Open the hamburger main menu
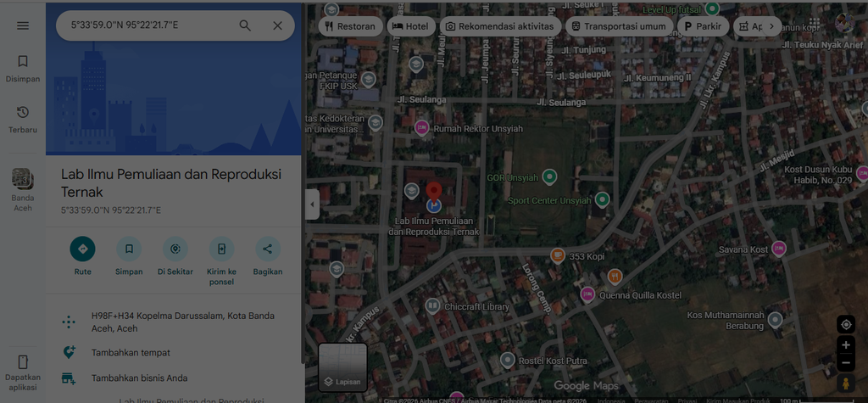The image size is (868, 403). click(23, 25)
